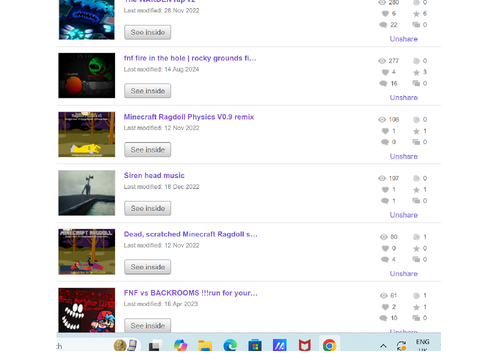Viewport: 480px width, 360px height.
Task: Click See inside for Minecraft Ragdoll Physics V0.9 remix
Action: pyautogui.click(x=148, y=150)
